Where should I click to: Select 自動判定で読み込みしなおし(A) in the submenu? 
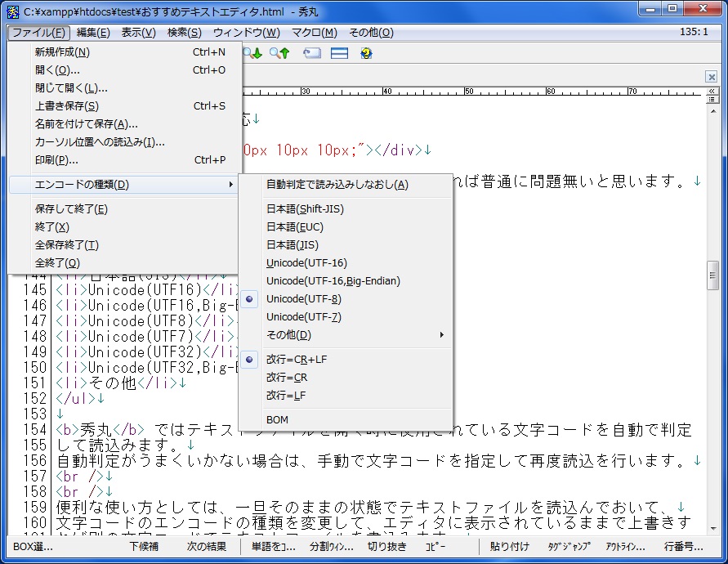pyautogui.click(x=346, y=185)
